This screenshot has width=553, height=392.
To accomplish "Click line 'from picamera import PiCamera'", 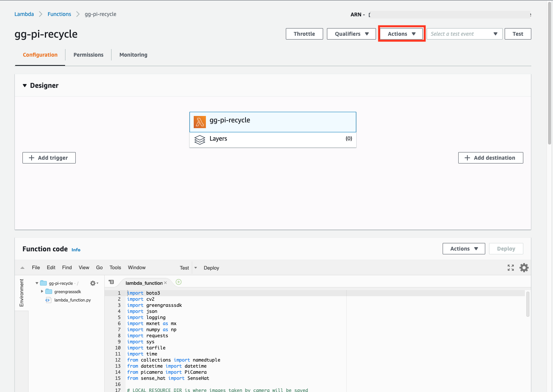I will point(167,372).
